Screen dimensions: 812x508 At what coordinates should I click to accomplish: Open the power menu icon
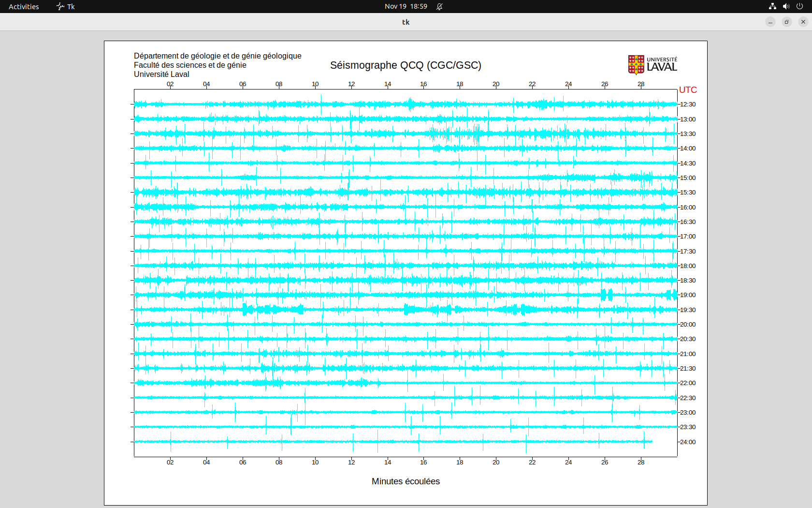pos(799,6)
